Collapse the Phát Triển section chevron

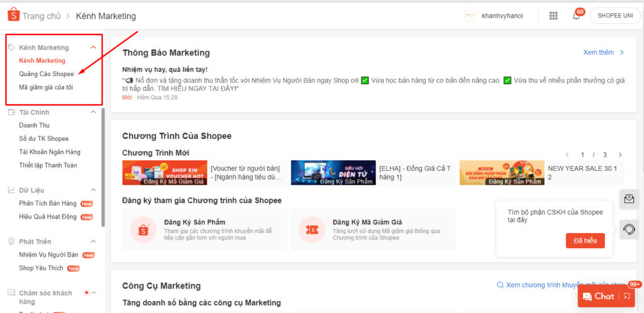coord(93,241)
